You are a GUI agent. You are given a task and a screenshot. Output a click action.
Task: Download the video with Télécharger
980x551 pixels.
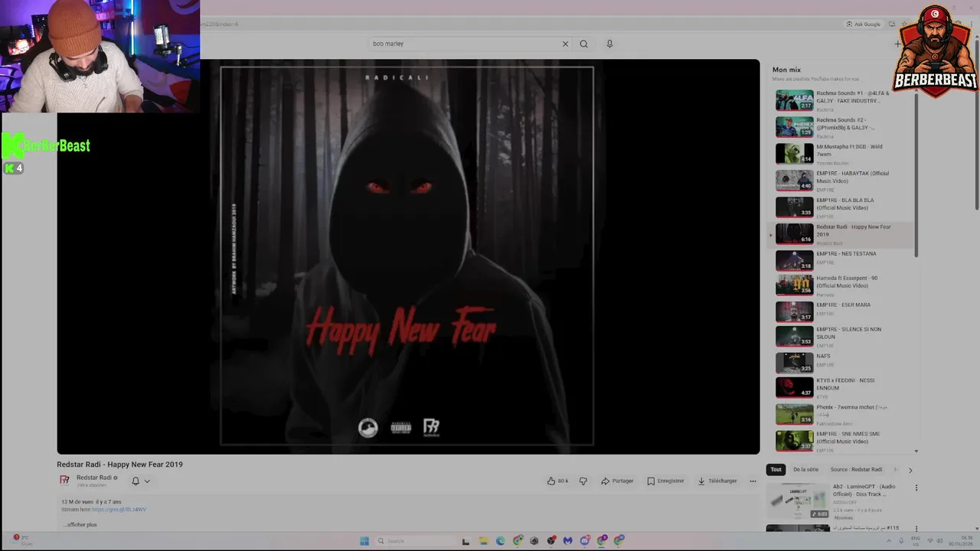(x=717, y=481)
